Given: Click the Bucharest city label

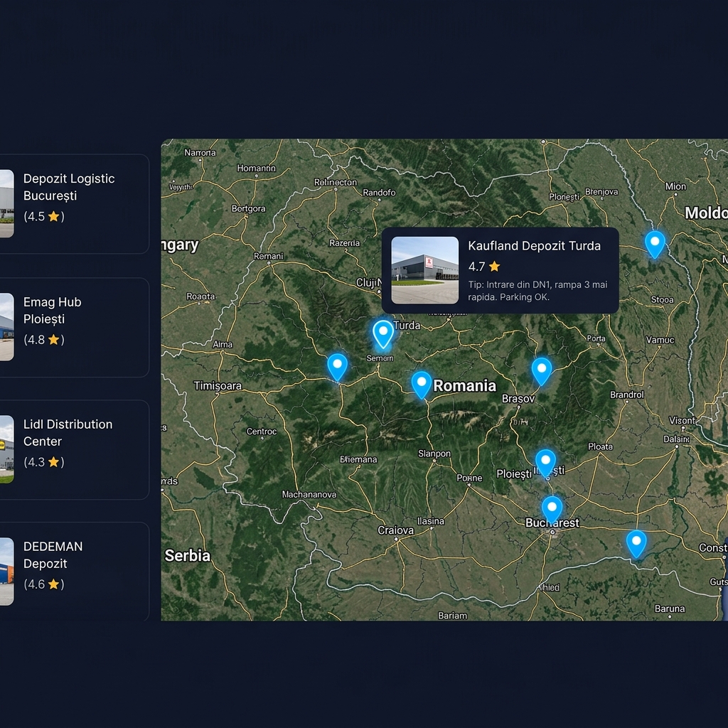Looking at the screenshot, I should 552,523.
